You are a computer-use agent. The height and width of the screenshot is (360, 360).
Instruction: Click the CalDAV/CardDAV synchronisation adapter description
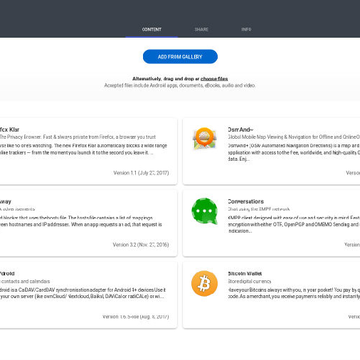(x=83, y=293)
